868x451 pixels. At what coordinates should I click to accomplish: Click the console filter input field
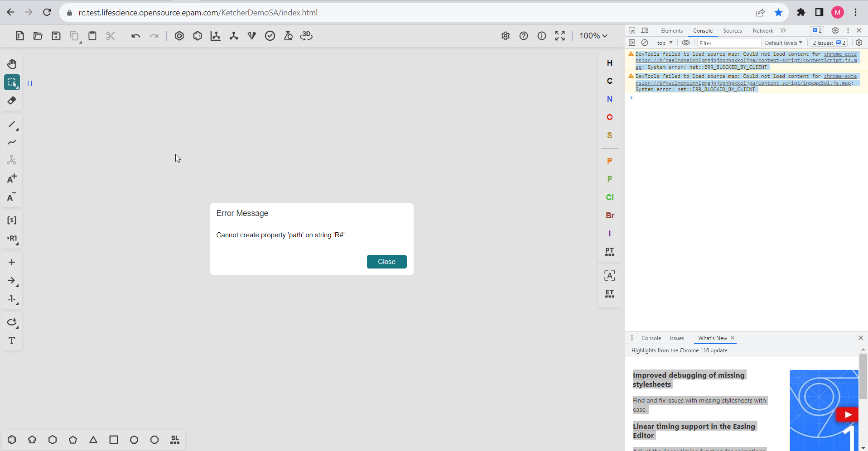coord(729,43)
